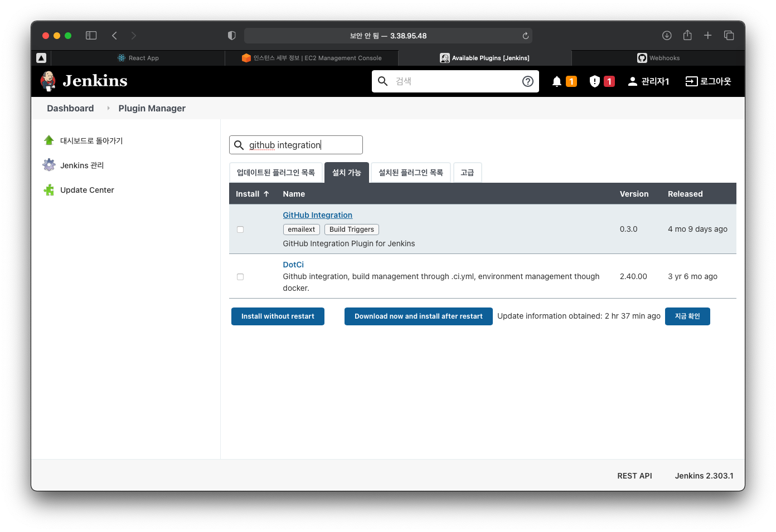Open the 고급 tab
The width and height of the screenshot is (776, 532).
point(467,173)
